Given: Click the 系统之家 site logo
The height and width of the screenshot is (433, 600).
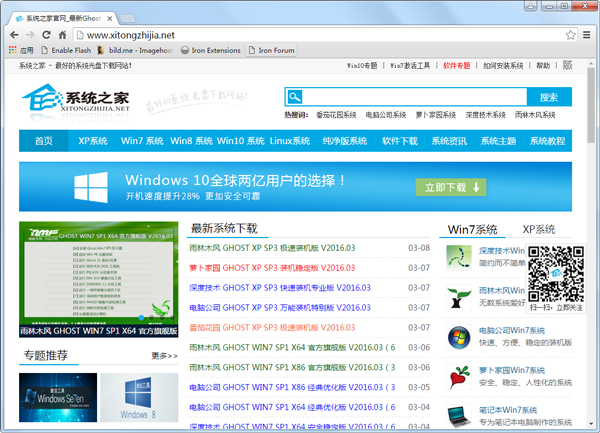Looking at the screenshot, I should tap(76, 99).
